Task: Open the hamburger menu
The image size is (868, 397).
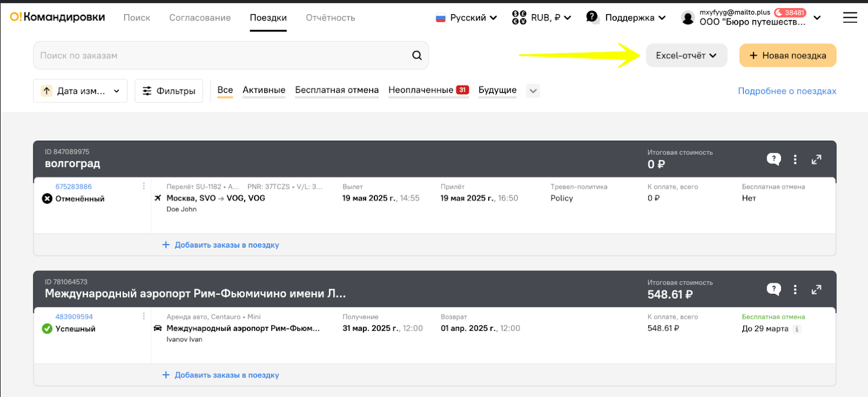Action: (850, 17)
